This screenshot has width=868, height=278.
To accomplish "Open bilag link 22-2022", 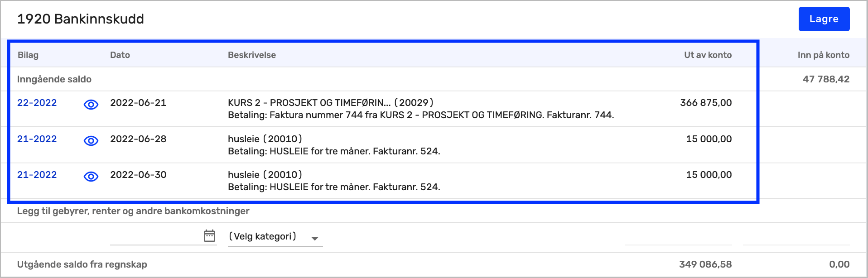I will (37, 103).
